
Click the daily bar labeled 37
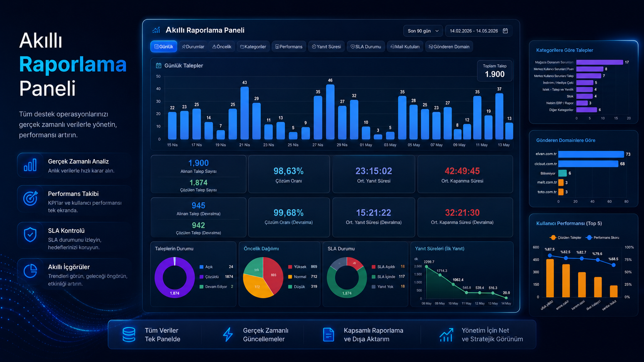(x=499, y=116)
